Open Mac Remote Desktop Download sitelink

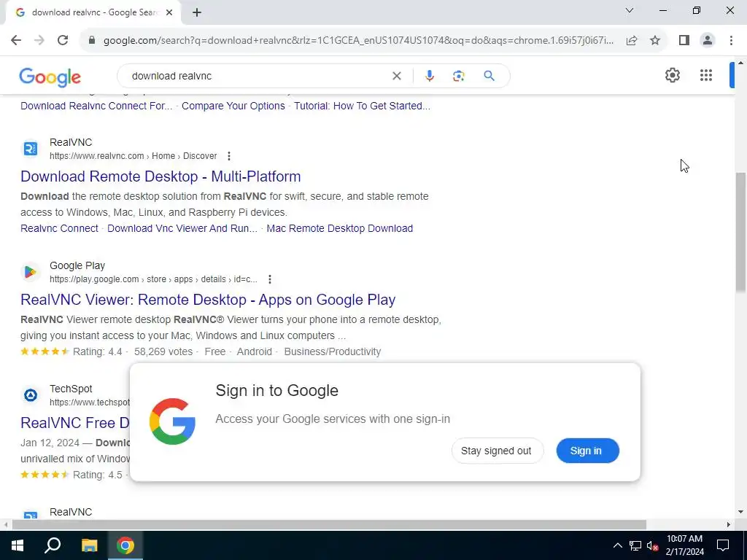click(340, 228)
